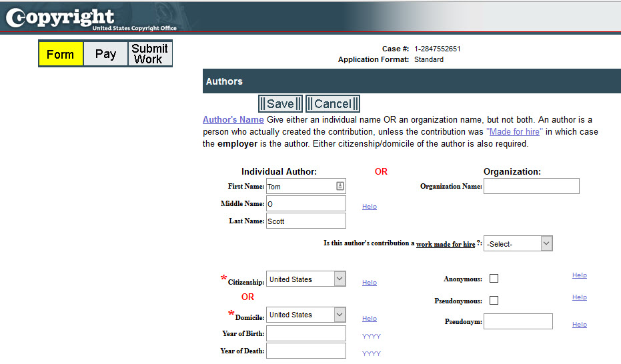This screenshot has width=621, height=364.
Task: Click the contact icon inside First Name field
Action: (340, 186)
